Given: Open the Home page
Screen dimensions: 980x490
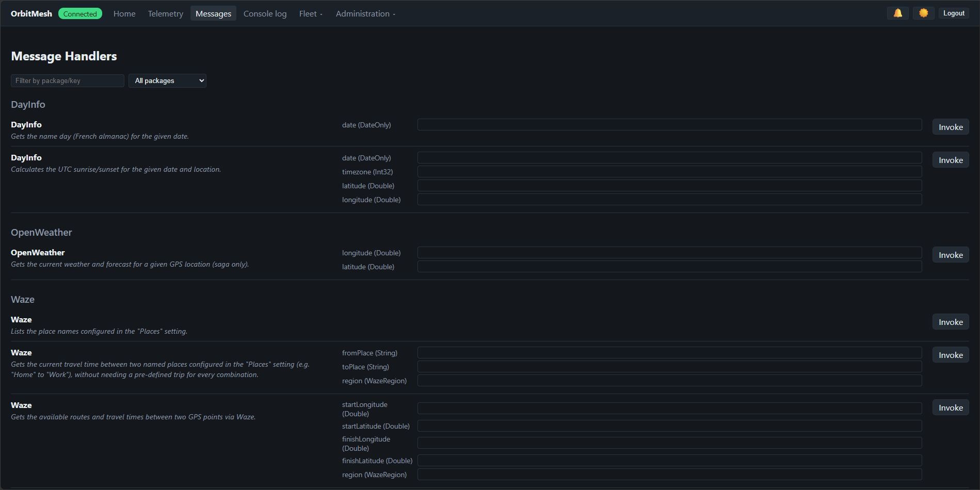Looking at the screenshot, I should pos(124,13).
